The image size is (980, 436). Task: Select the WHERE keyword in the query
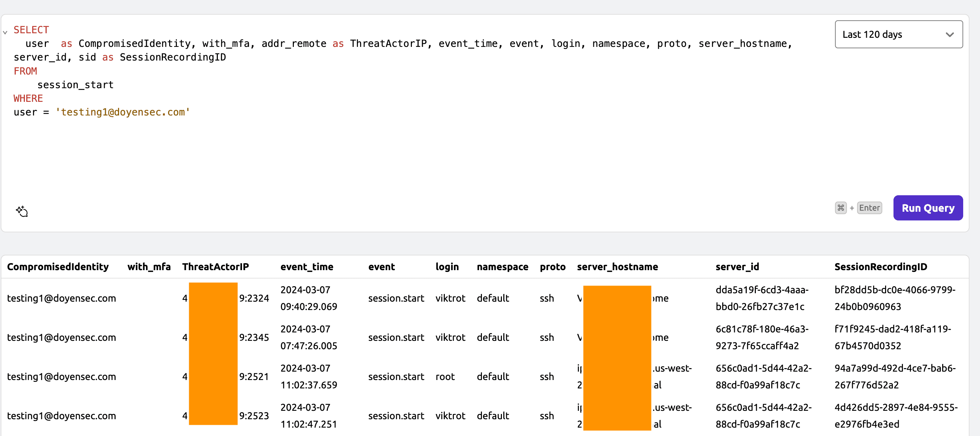(x=28, y=98)
